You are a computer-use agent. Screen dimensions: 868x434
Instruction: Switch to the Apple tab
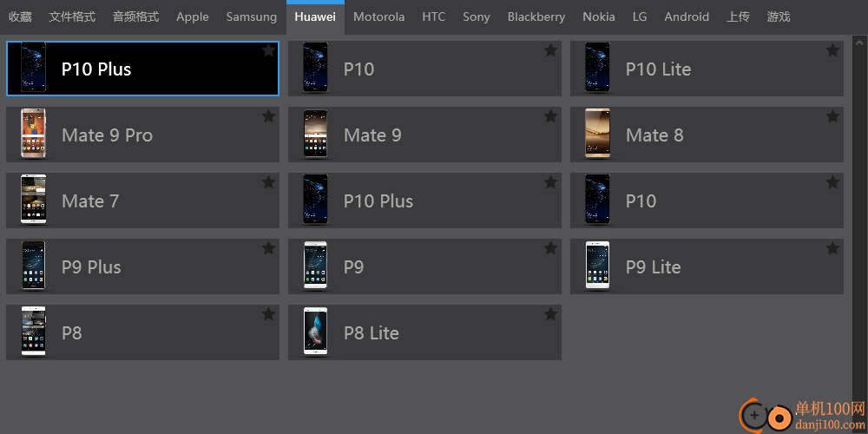(193, 17)
